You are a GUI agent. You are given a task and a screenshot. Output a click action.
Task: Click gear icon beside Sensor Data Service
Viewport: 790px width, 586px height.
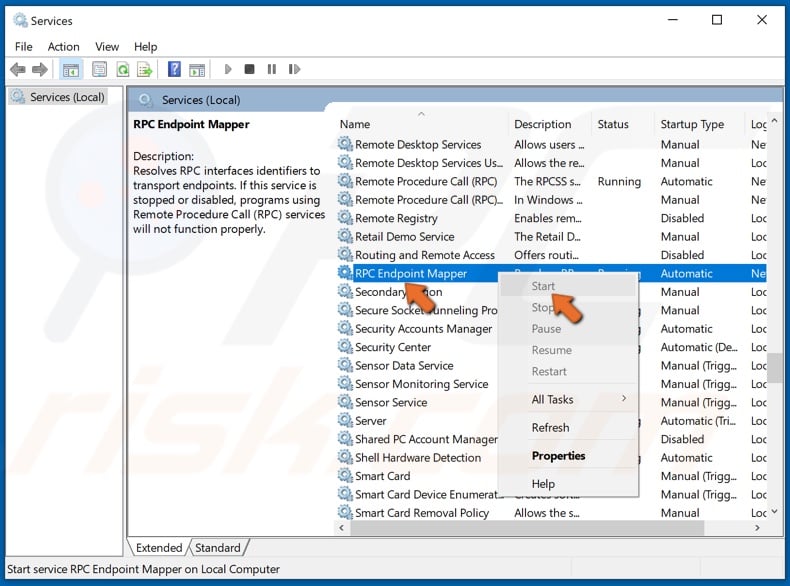click(345, 365)
